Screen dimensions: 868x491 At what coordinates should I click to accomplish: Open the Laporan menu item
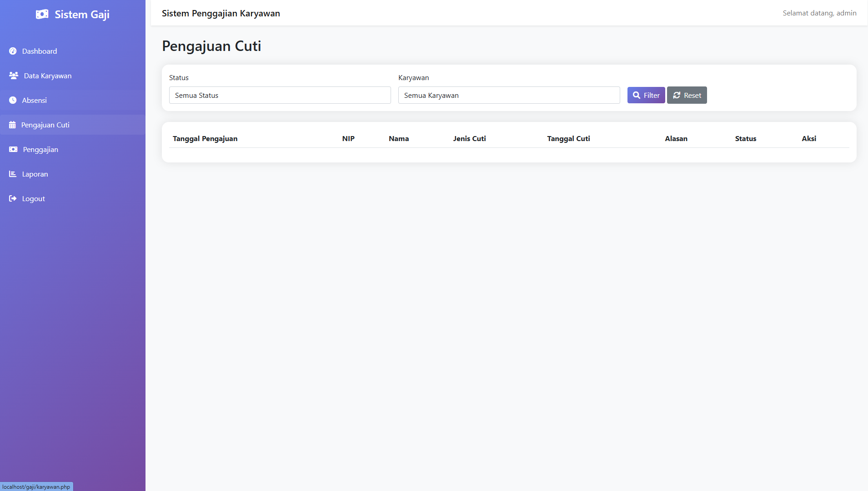(35, 174)
